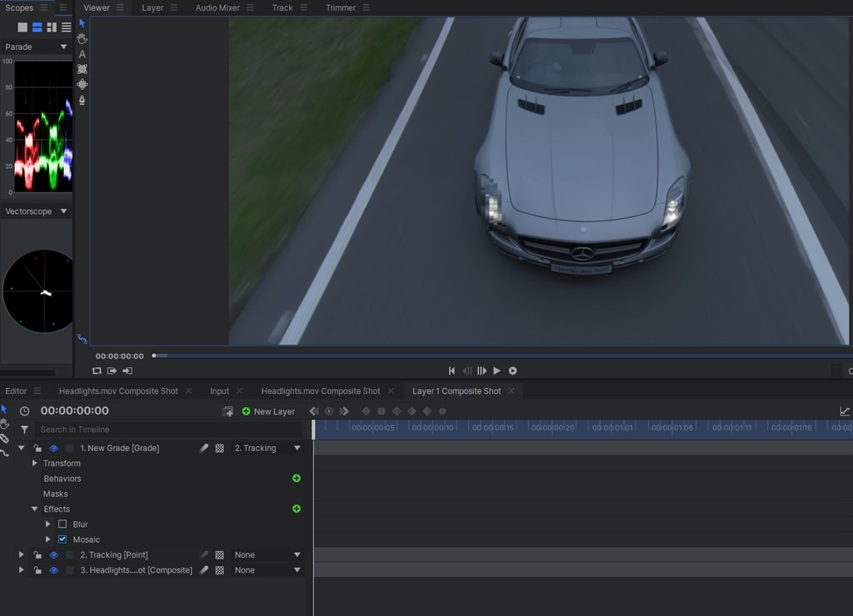This screenshot has width=853, height=616.
Task: Open the timecode clock icon in the Editor
Action: point(24,410)
